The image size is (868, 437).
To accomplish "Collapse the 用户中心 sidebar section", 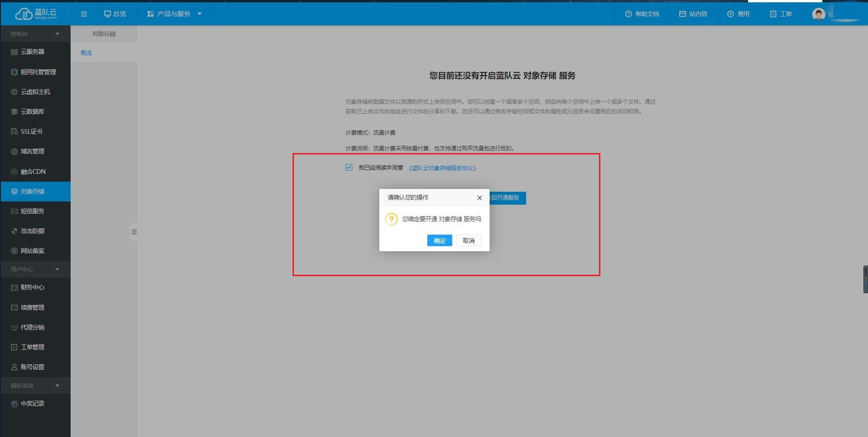I will [x=57, y=269].
